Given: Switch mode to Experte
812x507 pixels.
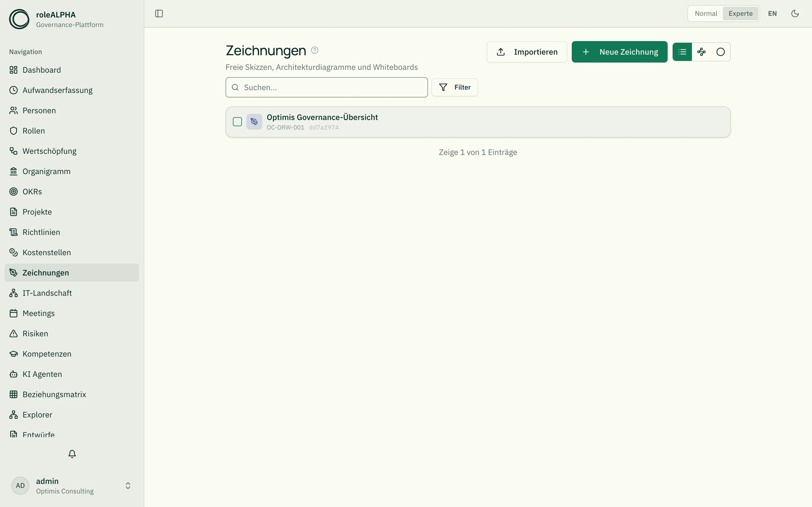Looking at the screenshot, I should click(741, 14).
